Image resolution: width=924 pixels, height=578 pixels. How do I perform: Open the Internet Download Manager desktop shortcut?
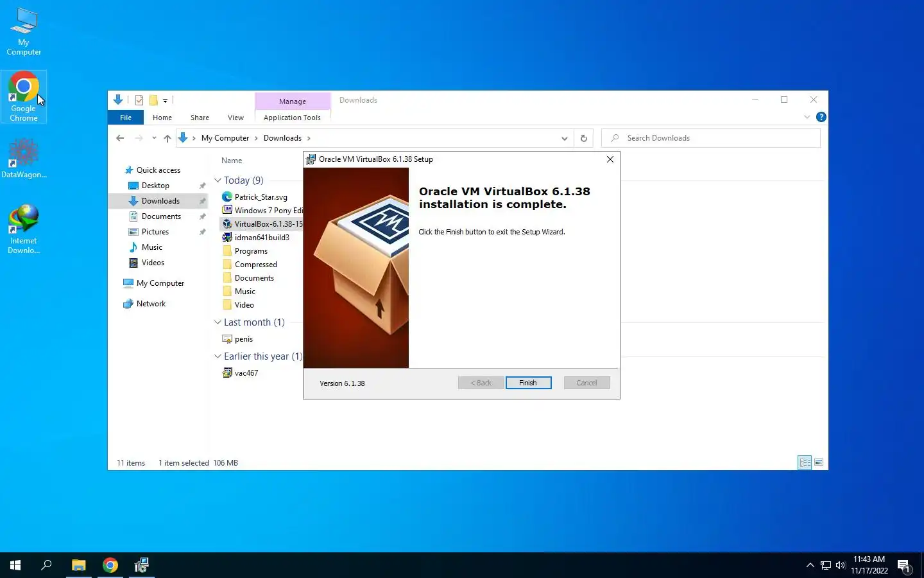pyautogui.click(x=24, y=229)
